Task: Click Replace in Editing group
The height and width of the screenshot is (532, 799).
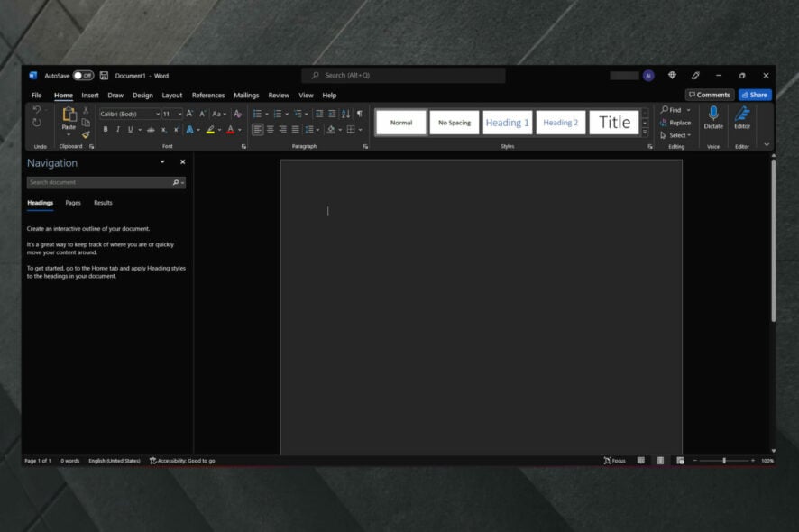Action: [675, 123]
